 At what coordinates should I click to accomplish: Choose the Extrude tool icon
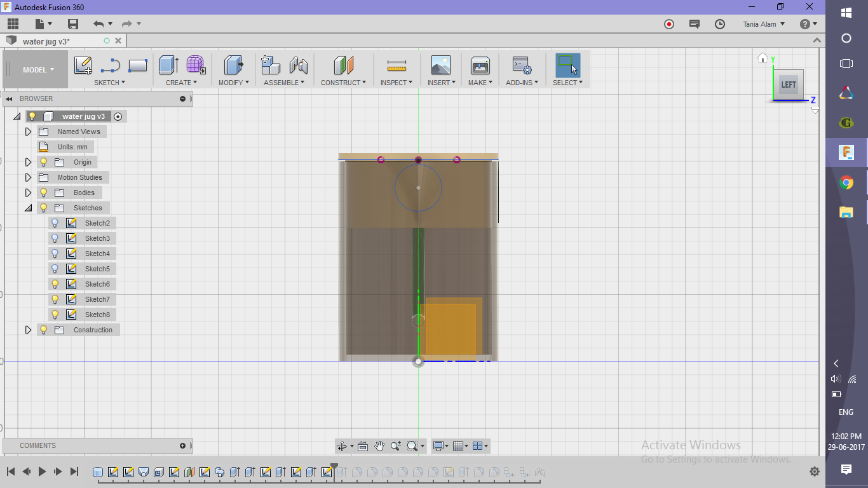click(168, 65)
